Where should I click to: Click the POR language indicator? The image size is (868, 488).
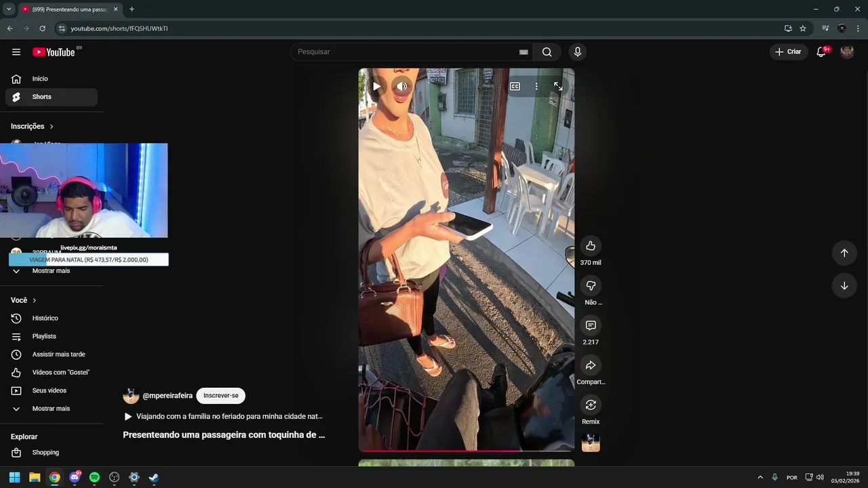791,477
